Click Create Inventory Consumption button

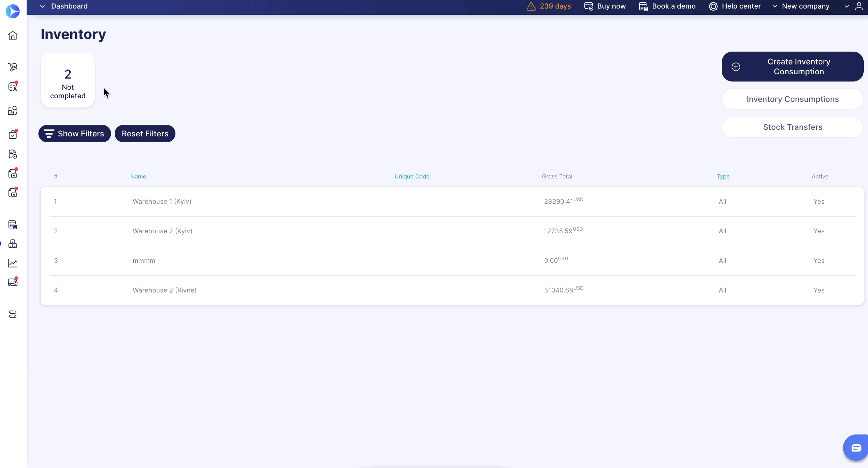[x=792, y=66]
